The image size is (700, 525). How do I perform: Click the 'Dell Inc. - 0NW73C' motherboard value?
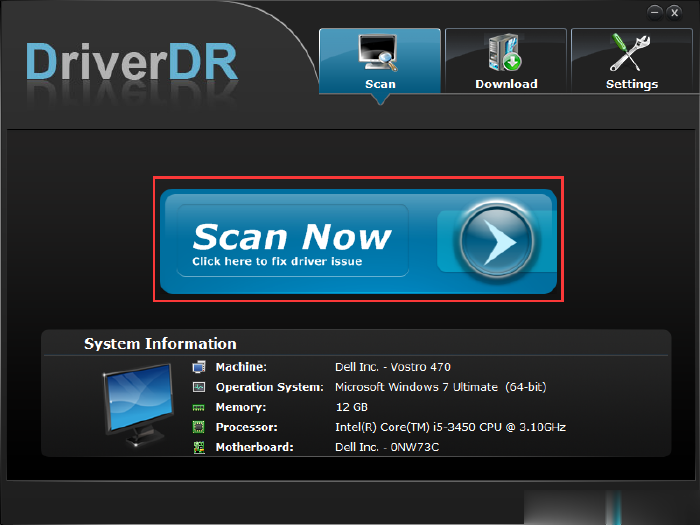pyautogui.click(x=387, y=447)
